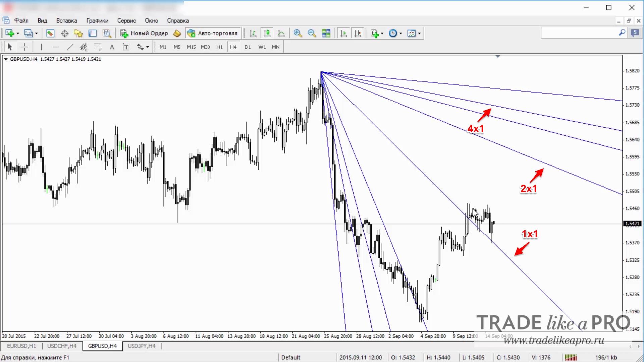644x362 pixels.
Task: Expand the periodicity clock dropdown arrow
Action: (400, 33)
